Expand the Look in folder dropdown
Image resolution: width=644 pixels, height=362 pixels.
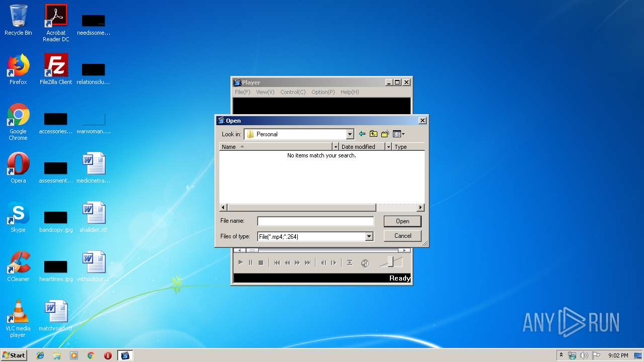(x=350, y=134)
